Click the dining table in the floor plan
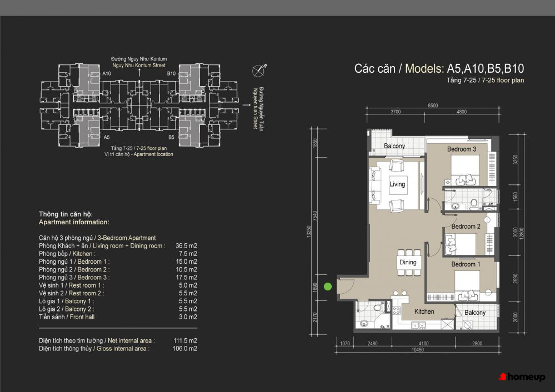The width and height of the screenshot is (555, 392). [408, 263]
